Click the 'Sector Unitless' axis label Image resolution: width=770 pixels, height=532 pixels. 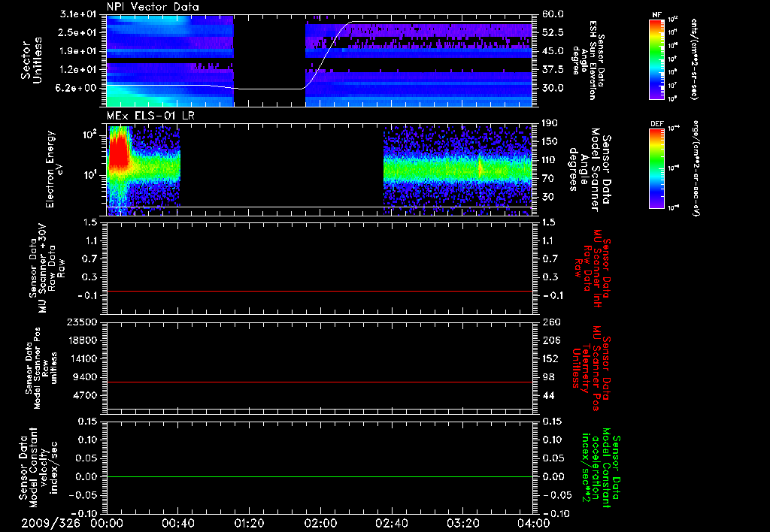[x=31, y=60]
